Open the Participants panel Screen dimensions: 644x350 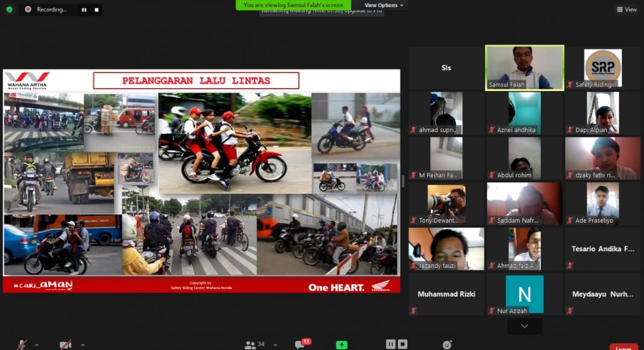pos(254,345)
